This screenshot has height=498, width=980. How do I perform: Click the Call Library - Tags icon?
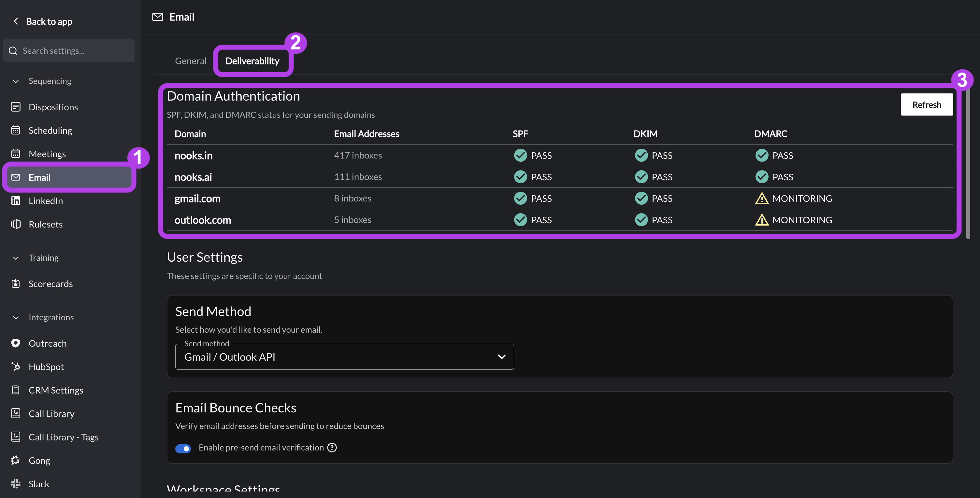click(16, 437)
